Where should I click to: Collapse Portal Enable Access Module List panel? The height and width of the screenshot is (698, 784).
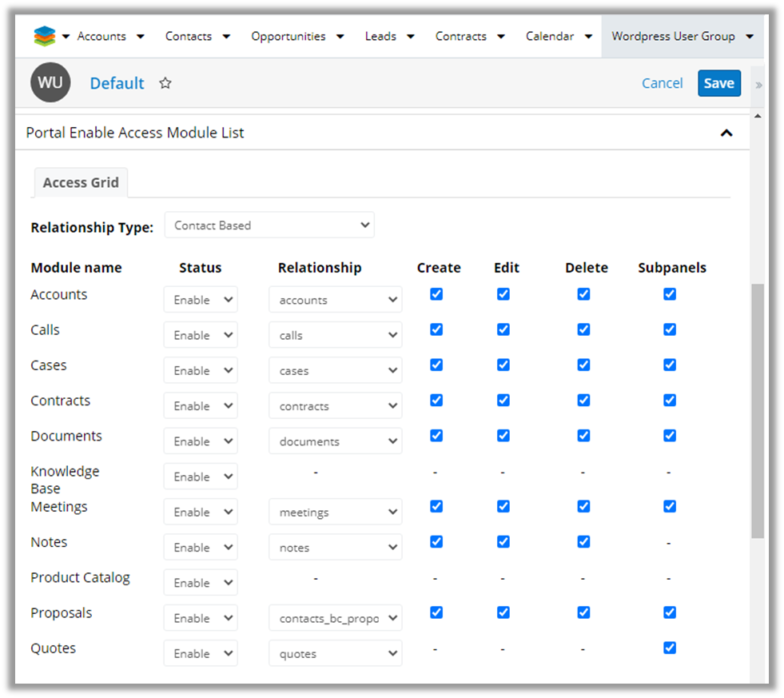click(x=726, y=133)
